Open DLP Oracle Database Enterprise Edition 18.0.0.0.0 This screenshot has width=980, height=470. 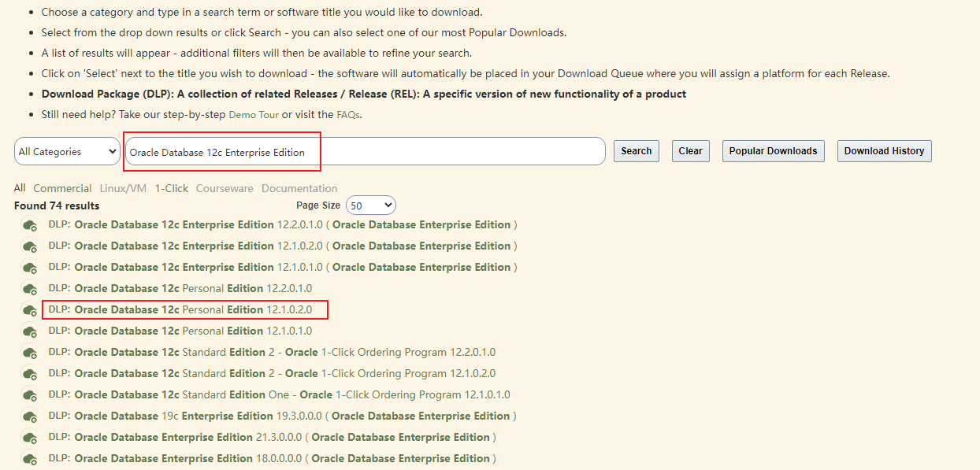point(272,459)
